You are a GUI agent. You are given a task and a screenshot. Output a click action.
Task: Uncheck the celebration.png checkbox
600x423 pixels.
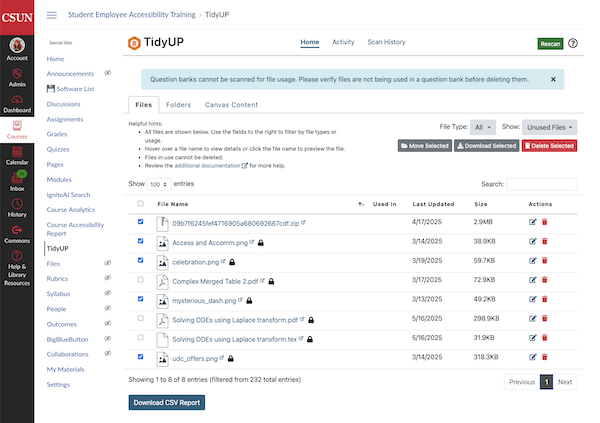tap(140, 260)
